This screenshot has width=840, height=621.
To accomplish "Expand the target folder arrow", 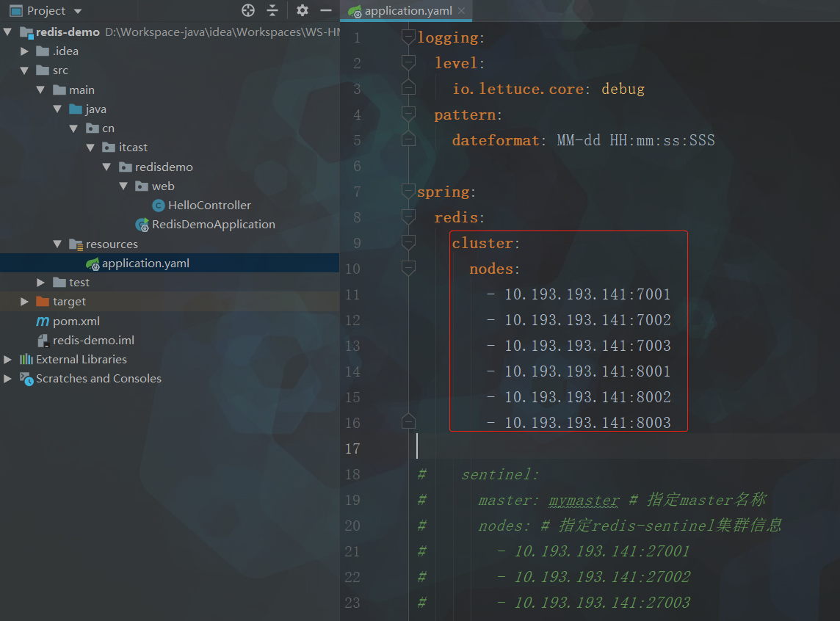I will (24, 302).
